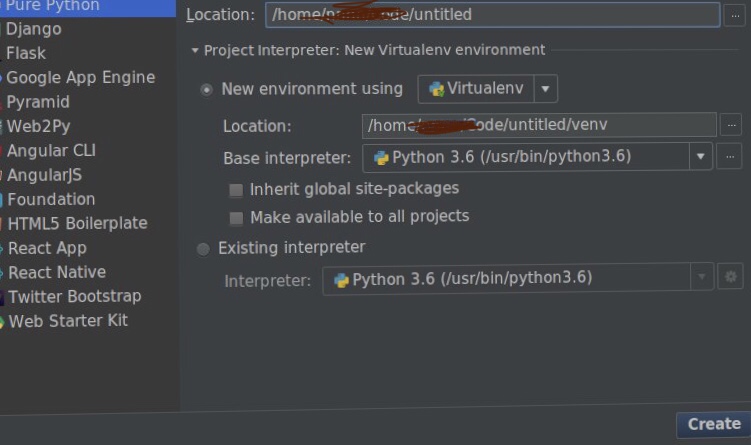Enable Make available to all projects
This screenshot has width=751, height=445.
236,218
